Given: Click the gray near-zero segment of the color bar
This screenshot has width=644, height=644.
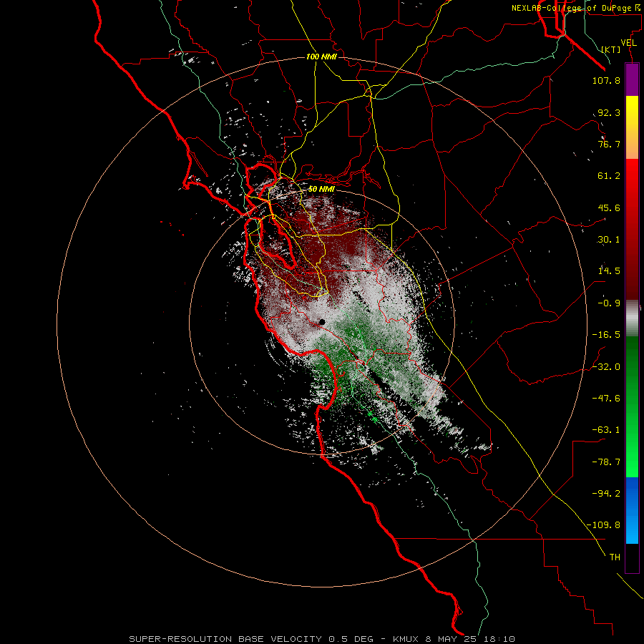Looking at the screenshot, I should (x=632, y=318).
